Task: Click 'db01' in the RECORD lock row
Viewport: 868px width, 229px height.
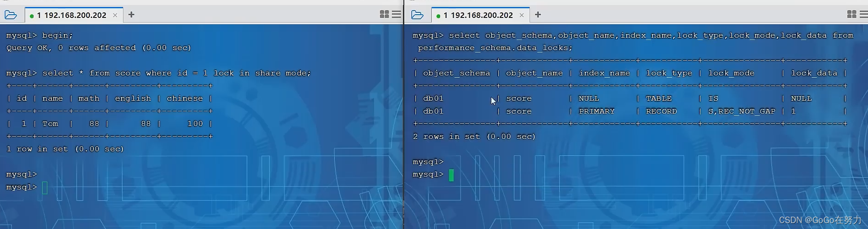Action: [x=433, y=111]
